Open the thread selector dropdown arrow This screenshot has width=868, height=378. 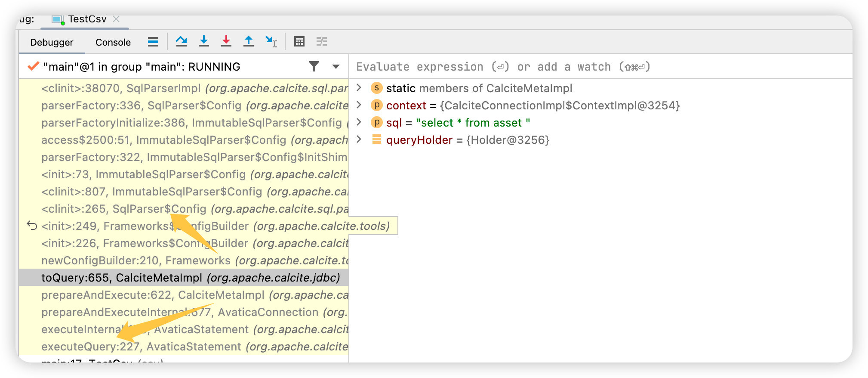tap(336, 67)
